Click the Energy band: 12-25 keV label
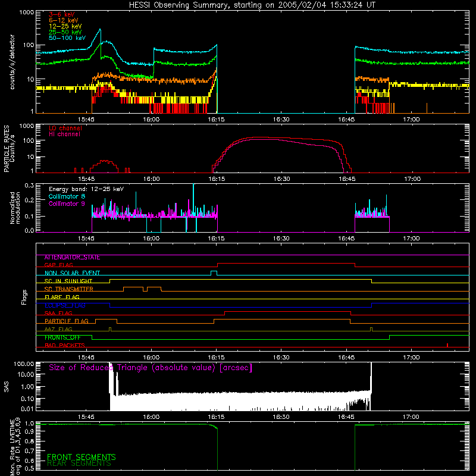 pyautogui.click(x=86, y=189)
